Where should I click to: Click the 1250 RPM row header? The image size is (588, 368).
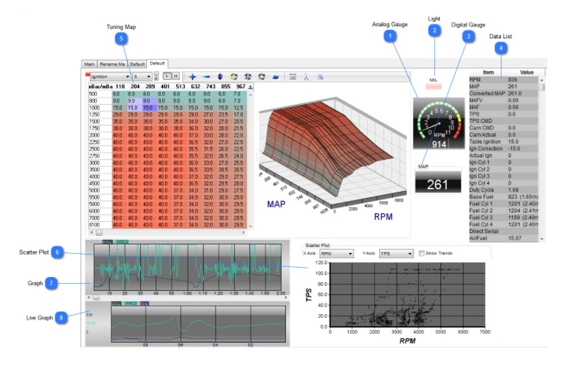point(100,114)
